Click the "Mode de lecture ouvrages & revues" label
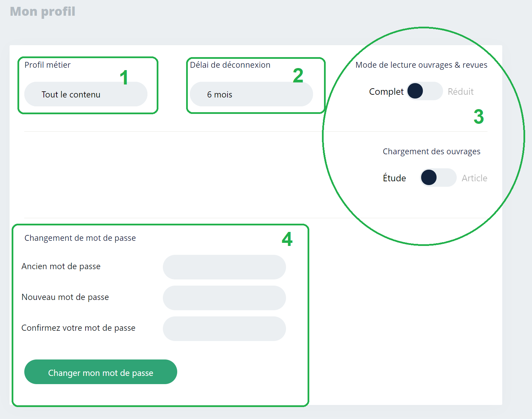Screen dimensions: 532x419 point(421,65)
